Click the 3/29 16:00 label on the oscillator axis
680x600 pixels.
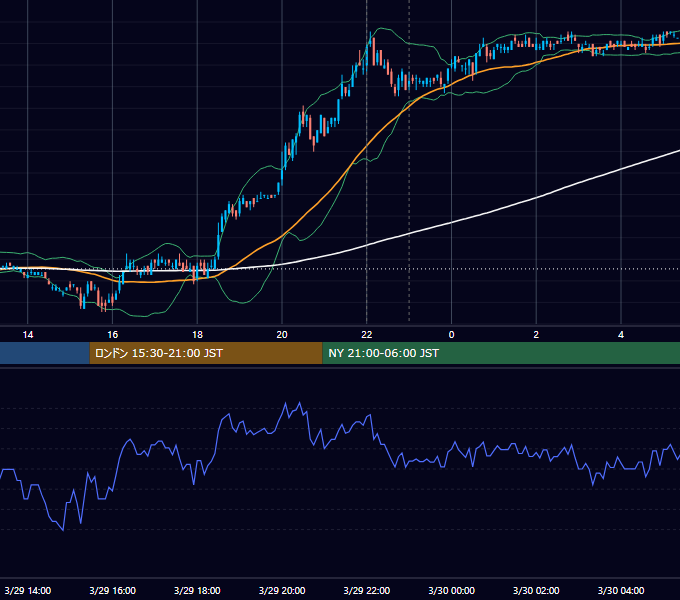point(112,590)
